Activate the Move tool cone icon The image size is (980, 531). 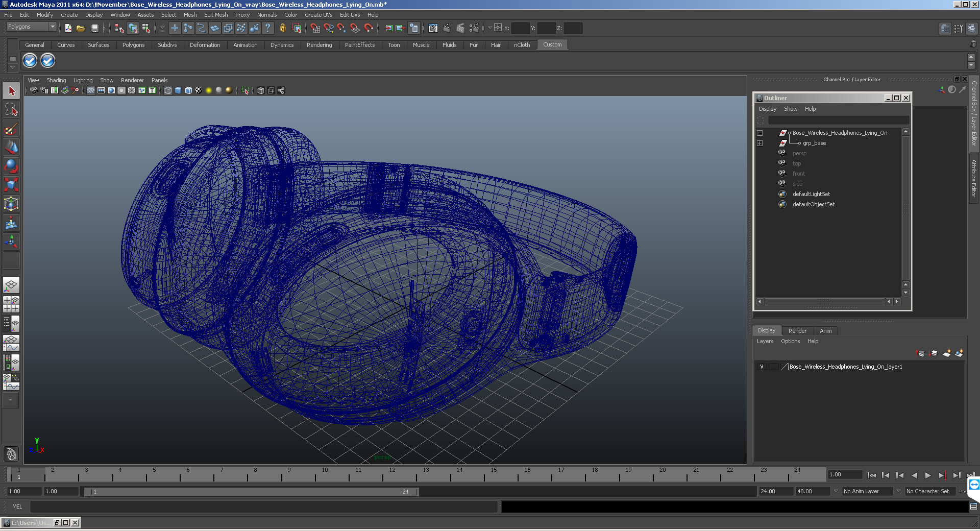pyautogui.click(x=11, y=147)
